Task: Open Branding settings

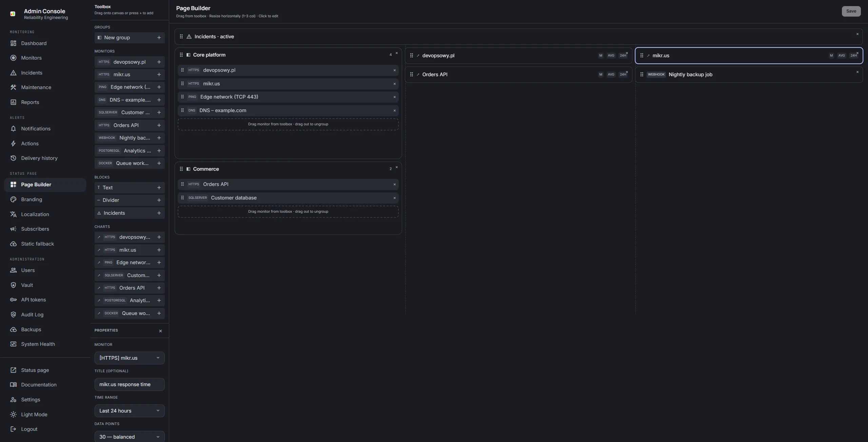Action: tap(45, 199)
